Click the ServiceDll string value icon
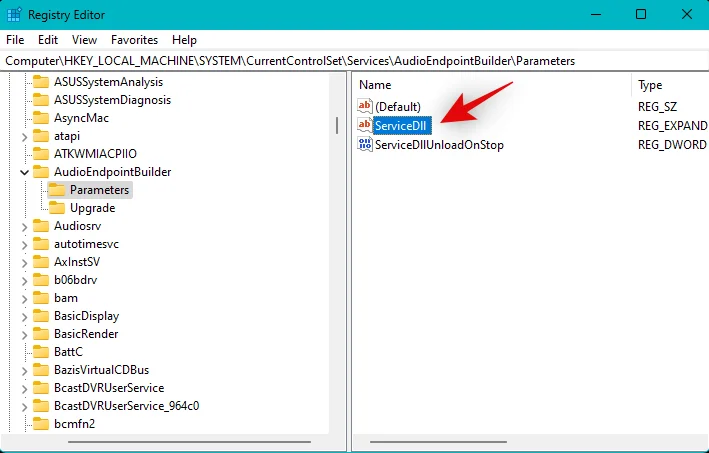Viewport: 709px width, 453px height. (x=365, y=126)
